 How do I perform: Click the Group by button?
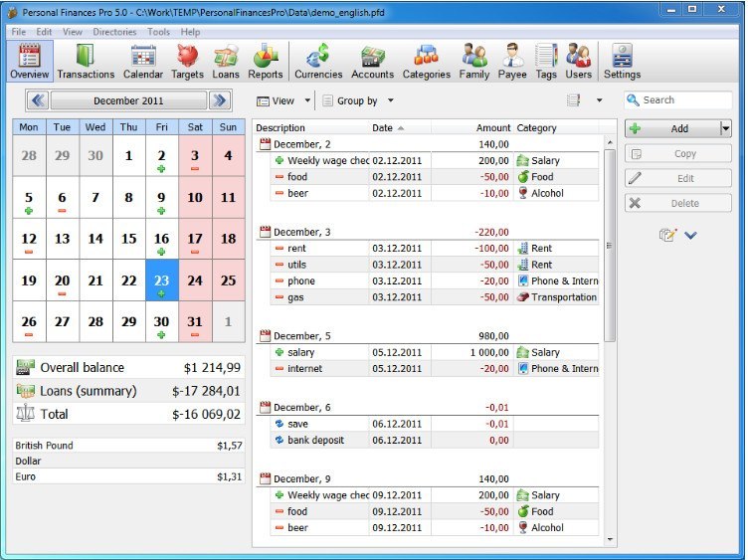pyautogui.click(x=350, y=100)
